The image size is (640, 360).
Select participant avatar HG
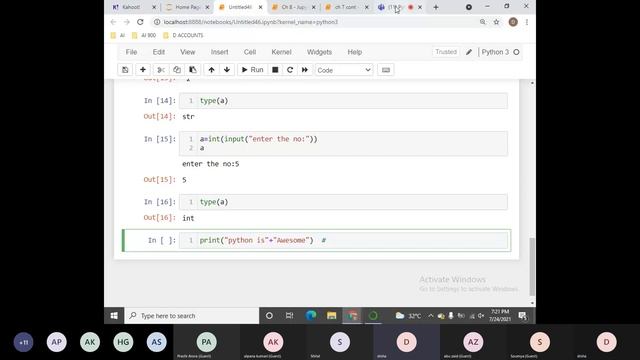[x=123, y=342]
